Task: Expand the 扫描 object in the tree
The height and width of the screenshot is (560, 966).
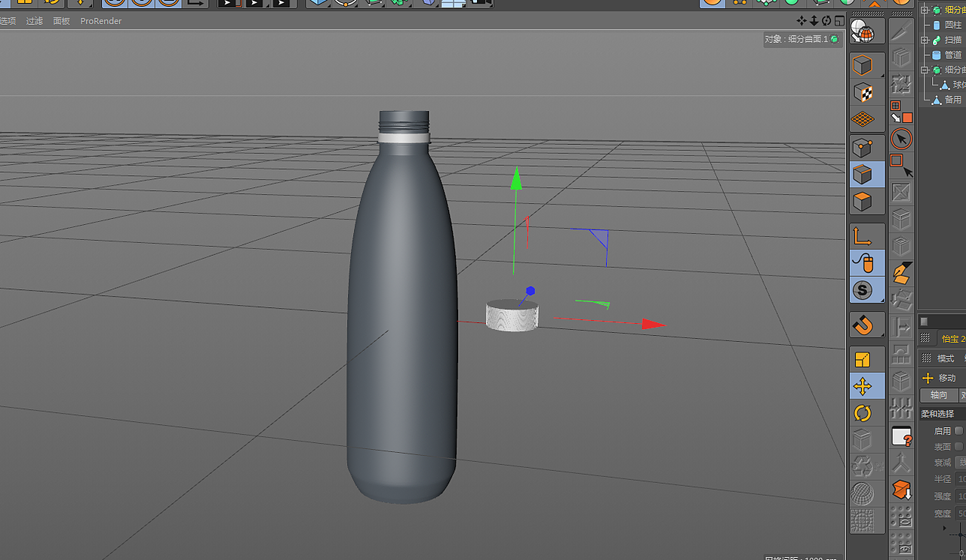Action: [x=925, y=40]
